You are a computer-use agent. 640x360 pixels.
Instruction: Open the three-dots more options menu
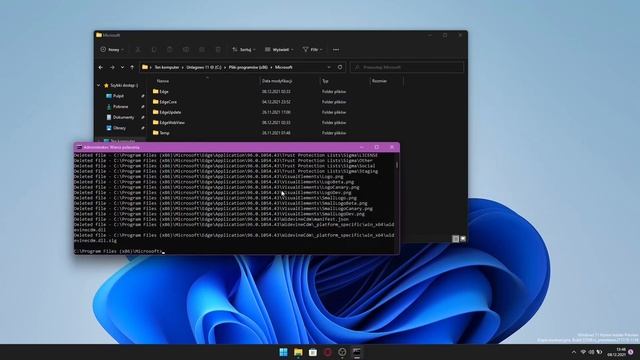(x=336, y=49)
